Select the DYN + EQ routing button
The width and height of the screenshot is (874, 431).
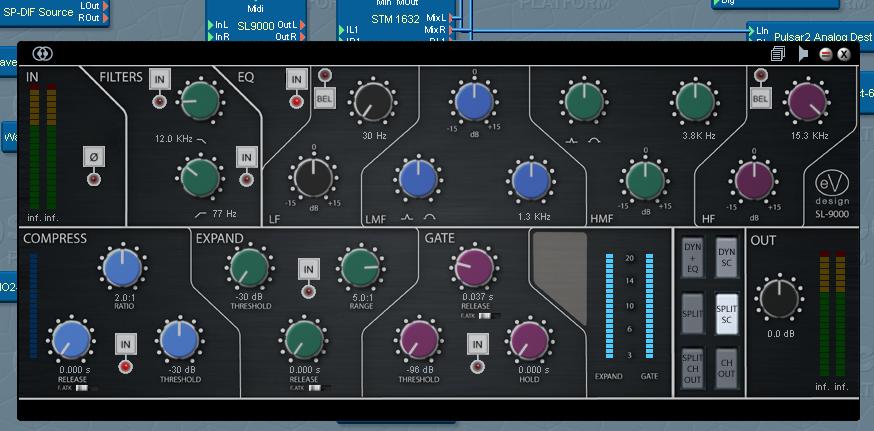(693, 258)
